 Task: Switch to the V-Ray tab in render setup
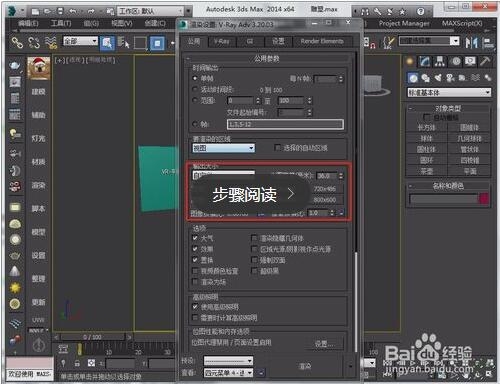tap(222, 41)
